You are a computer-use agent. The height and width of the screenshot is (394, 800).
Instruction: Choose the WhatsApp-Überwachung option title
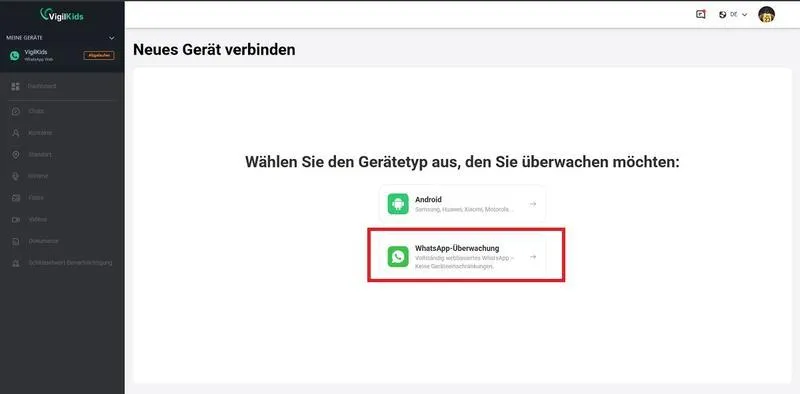pyautogui.click(x=457, y=248)
